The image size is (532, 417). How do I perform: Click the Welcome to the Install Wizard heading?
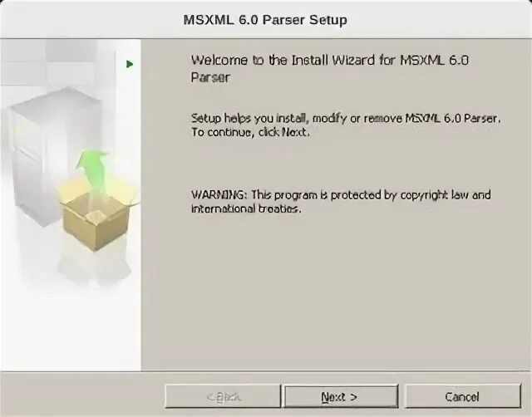[329, 69]
